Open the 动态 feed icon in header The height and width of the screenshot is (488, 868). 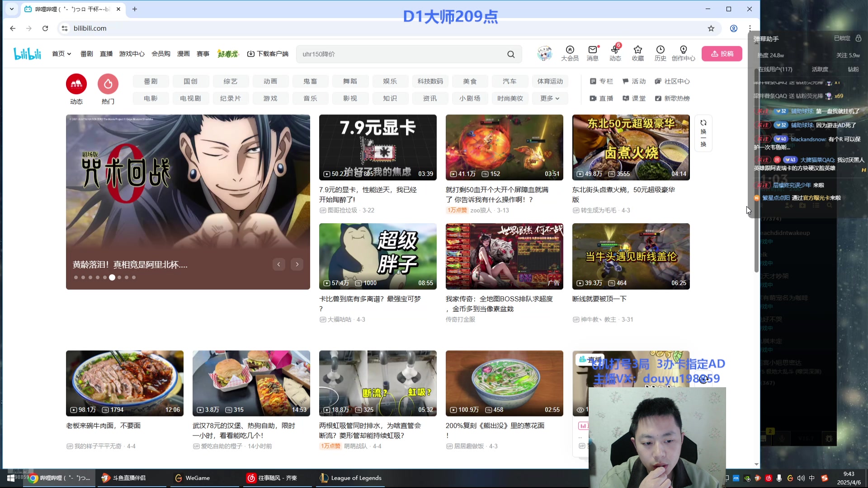click(x=615, y=53)
